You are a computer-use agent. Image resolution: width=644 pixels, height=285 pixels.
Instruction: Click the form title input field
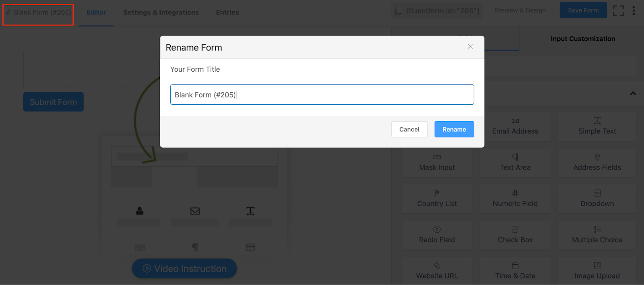(322, 95)
